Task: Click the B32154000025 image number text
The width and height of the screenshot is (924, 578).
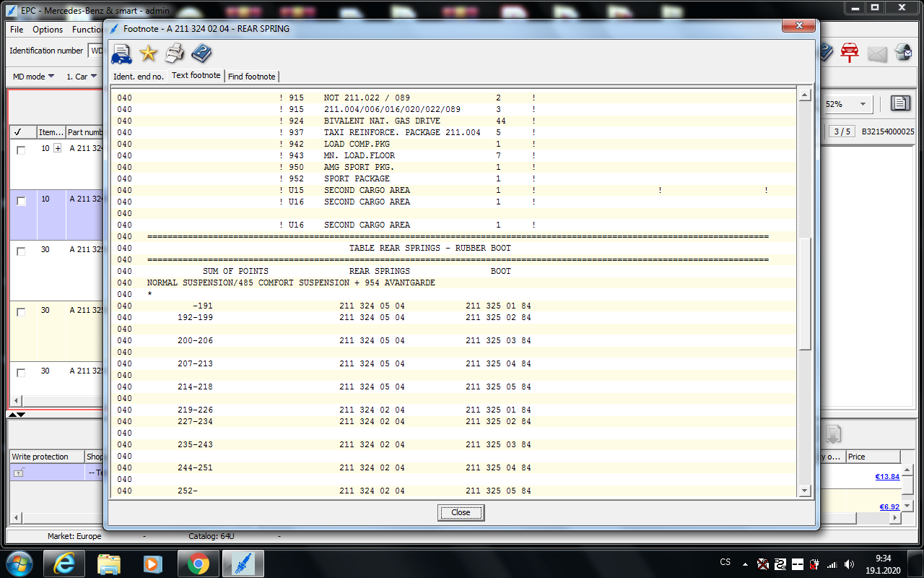Action: coord(888,131)
